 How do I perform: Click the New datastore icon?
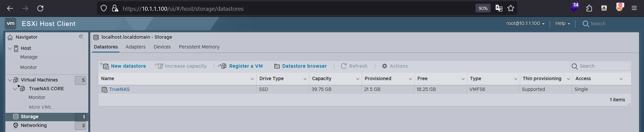[104, 66]
